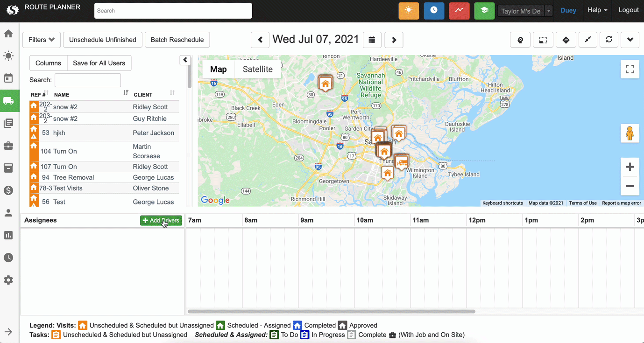Expand the Help menu
The height and width of the screenshot is (343, 644).
tap(597, 10)
